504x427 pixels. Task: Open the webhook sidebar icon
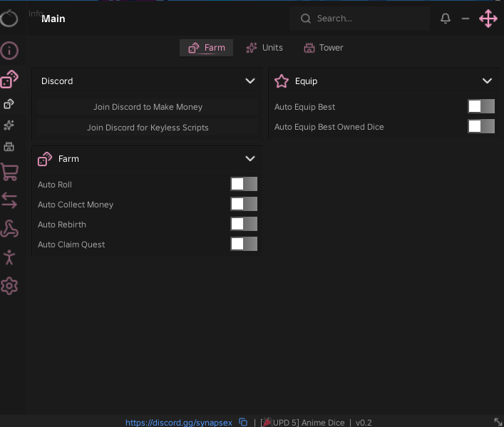click(9, 229)
